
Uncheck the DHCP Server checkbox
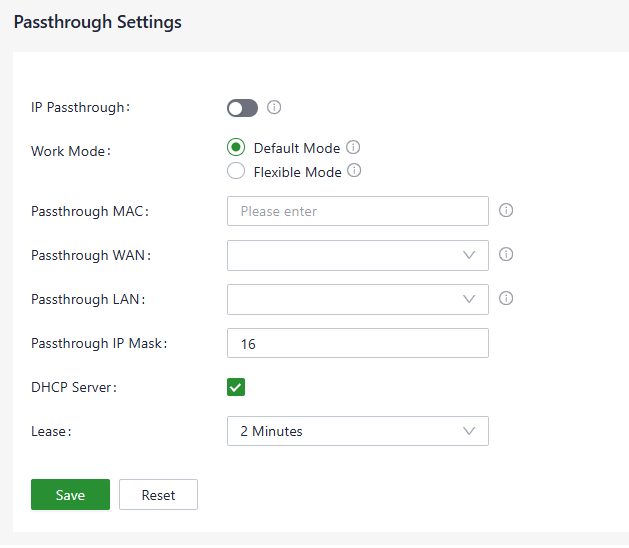pos(236,387)
